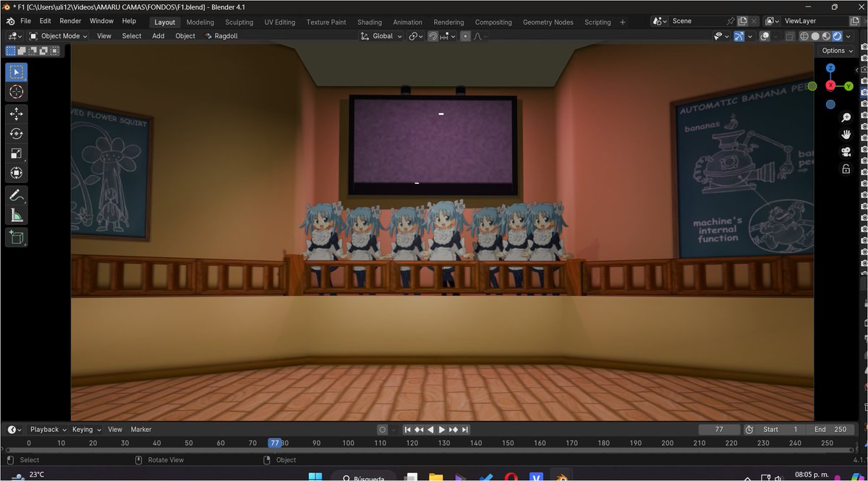
Task: Toggle snapping magnet icon
Action: click(433, 36)
